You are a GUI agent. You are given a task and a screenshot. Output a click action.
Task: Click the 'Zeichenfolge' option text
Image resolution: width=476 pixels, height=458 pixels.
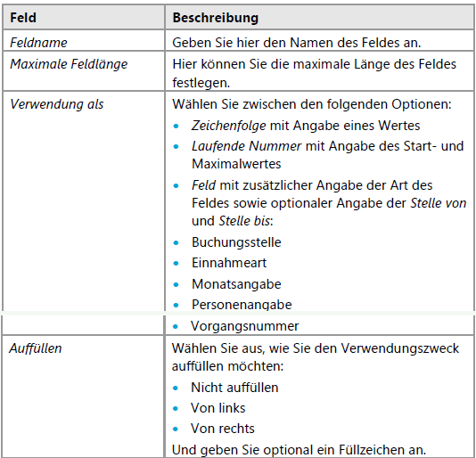[x=228, y=126]
